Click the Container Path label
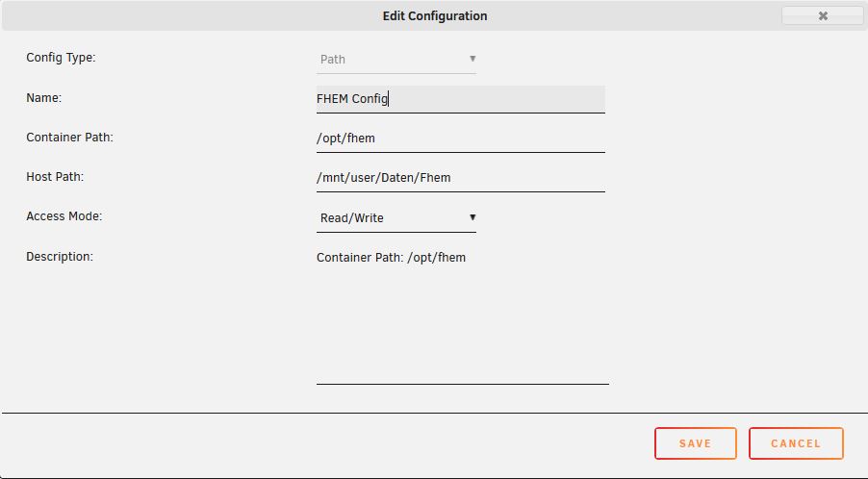868x479 pixels. coord(69,138)
